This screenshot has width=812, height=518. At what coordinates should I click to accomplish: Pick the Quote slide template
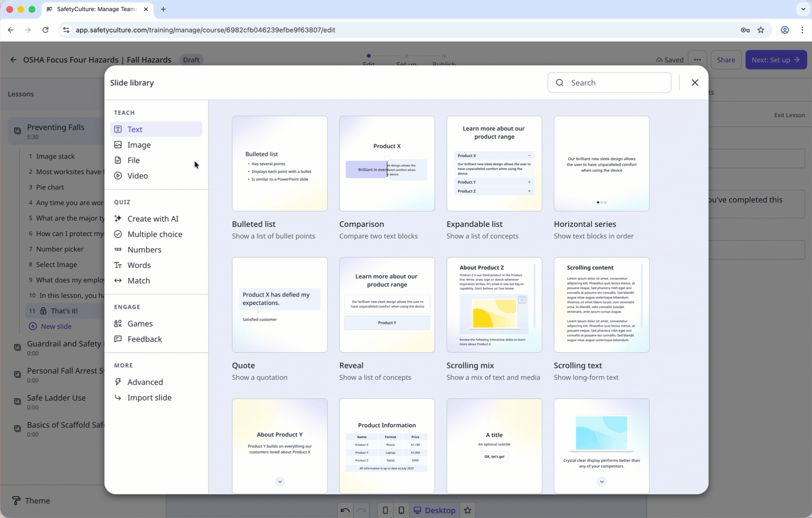[279, 305]
